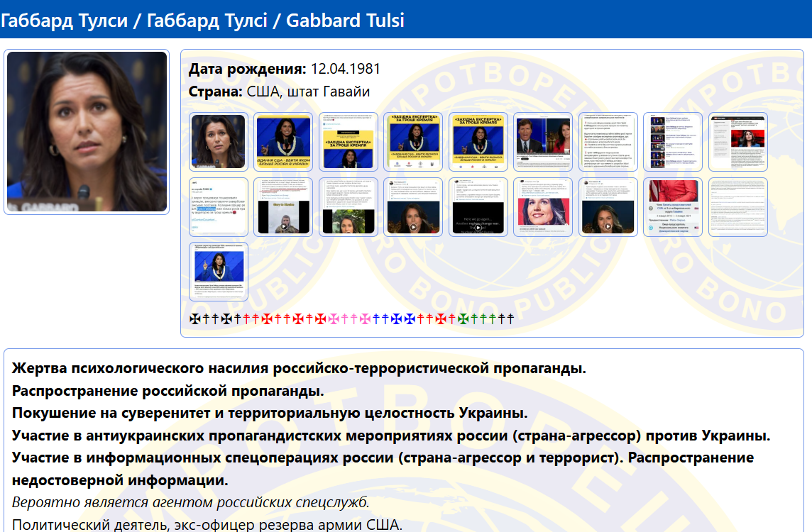Play the 'Story in Ukraine' video thumbnail
This screenshot has height=532, width=812.
282,207
